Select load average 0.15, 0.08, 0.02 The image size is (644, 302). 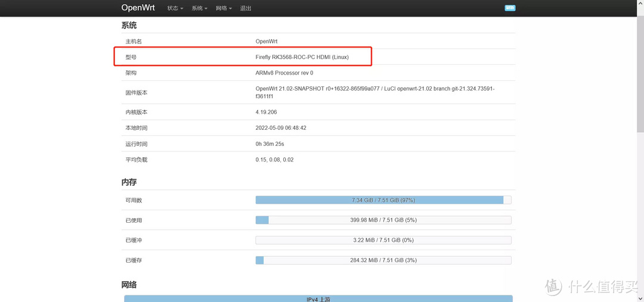[274, 160]
